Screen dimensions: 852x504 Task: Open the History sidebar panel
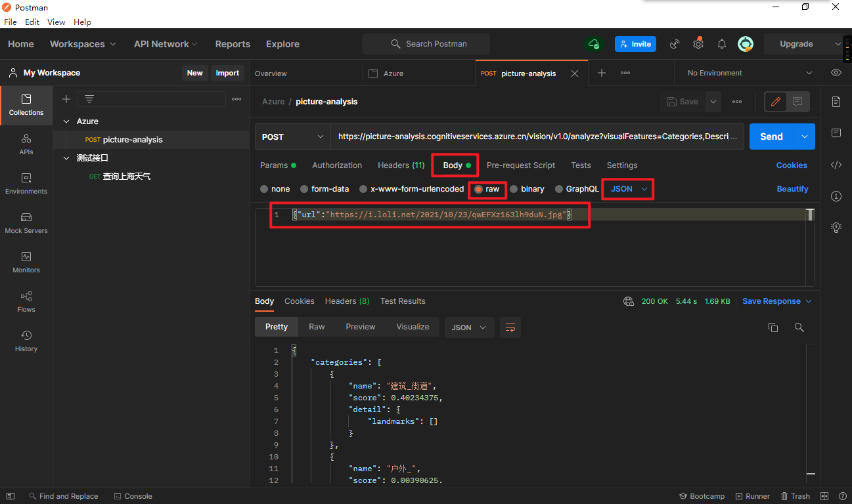pos(26,341)
